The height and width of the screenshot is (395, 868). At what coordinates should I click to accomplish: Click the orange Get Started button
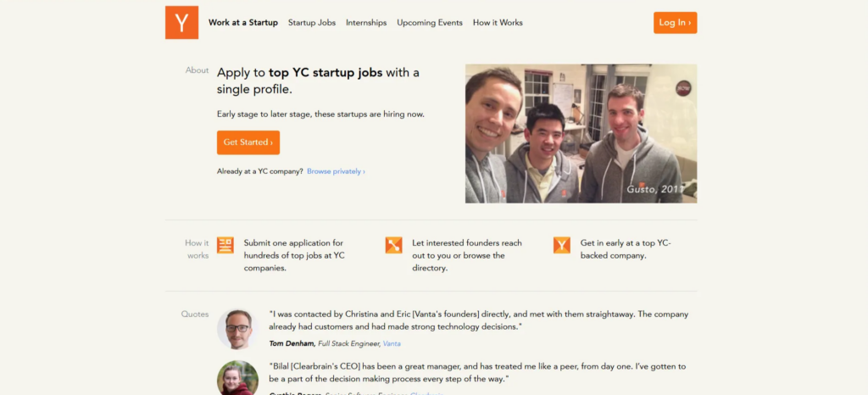point(248,142)
